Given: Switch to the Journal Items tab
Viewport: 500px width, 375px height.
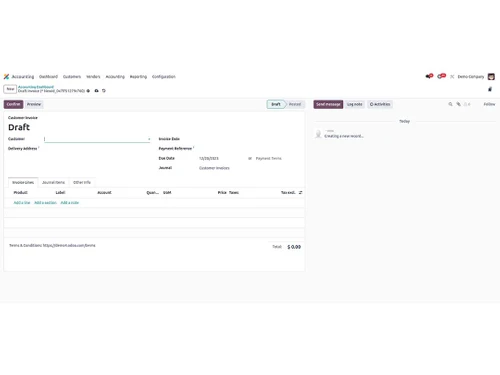Looking at the screenshot, I should click(53, 182).
